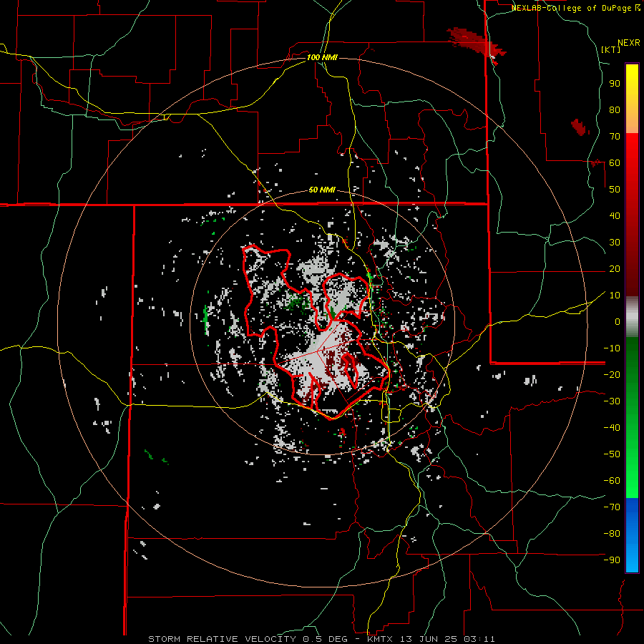This screenshot has width=644, height=644.
Task: Click the [KT] units label
Action: (610, 49)
